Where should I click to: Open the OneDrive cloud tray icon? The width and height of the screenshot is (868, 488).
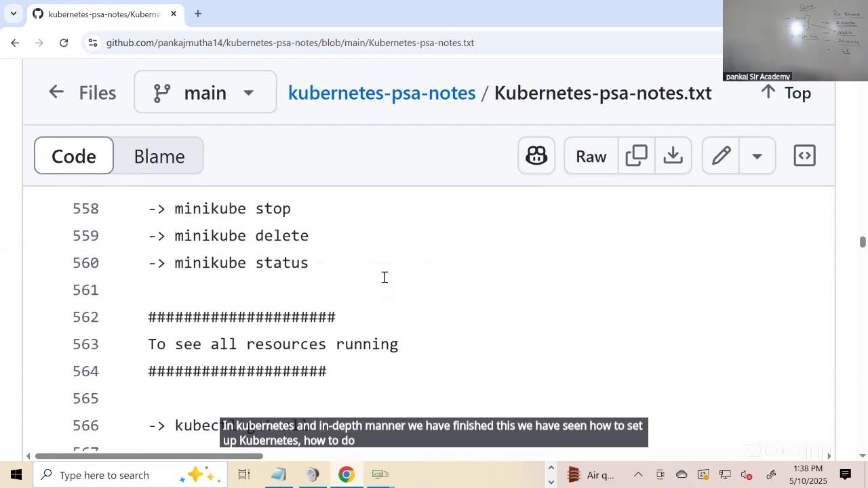pos(682,474)
